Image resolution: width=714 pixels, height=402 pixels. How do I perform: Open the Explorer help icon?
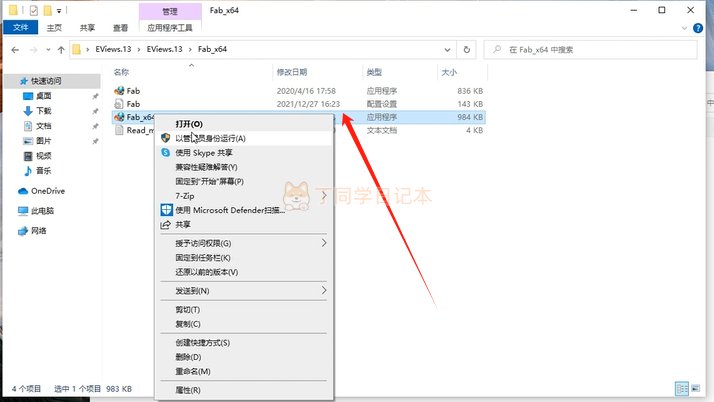698,28
